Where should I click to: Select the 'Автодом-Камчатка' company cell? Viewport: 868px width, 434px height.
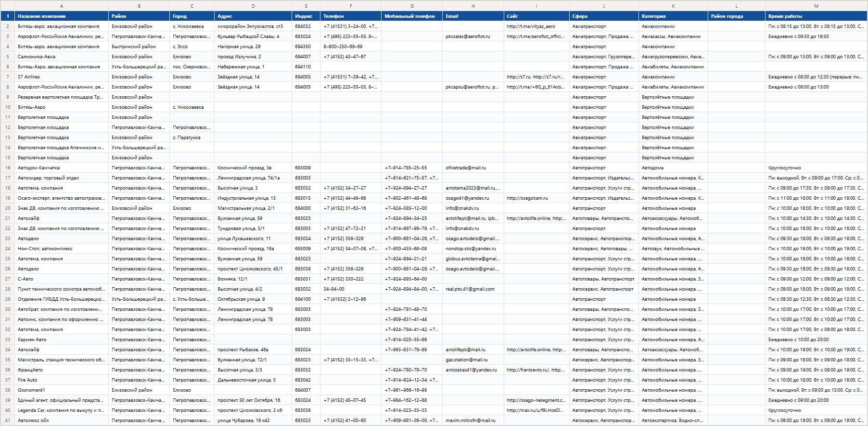click(62, 168)
